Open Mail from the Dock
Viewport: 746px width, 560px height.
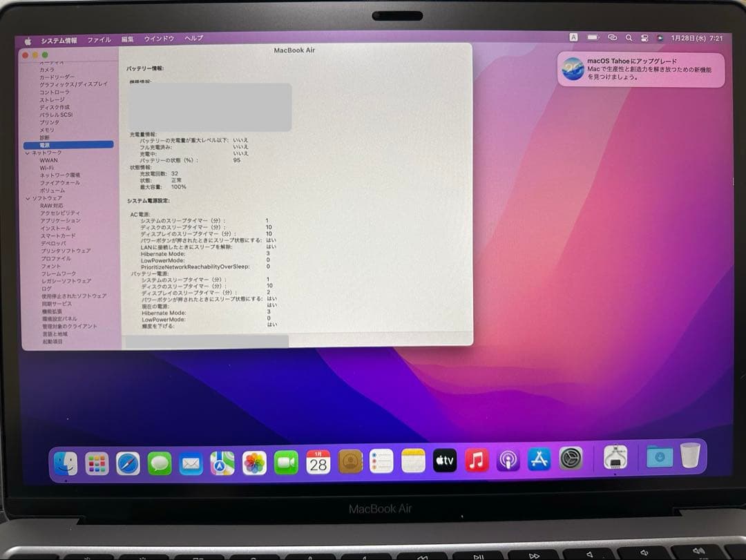[x=191, y=461]
